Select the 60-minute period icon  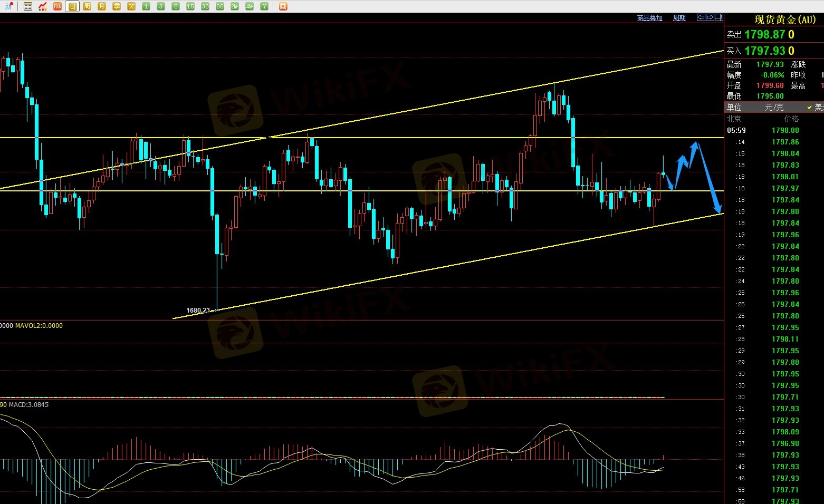[220, 6]
